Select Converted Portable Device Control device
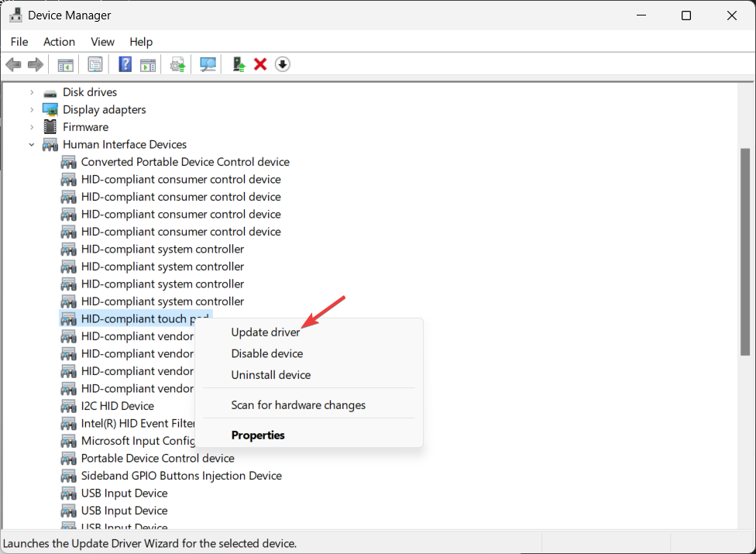The image size is (756, 554). point(185,162)
